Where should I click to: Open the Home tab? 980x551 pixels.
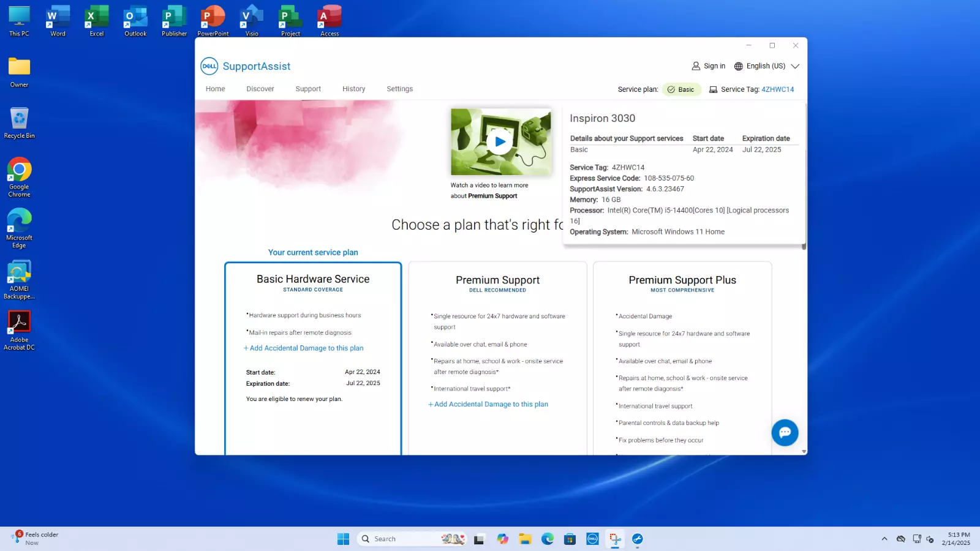tap(215, 89)
